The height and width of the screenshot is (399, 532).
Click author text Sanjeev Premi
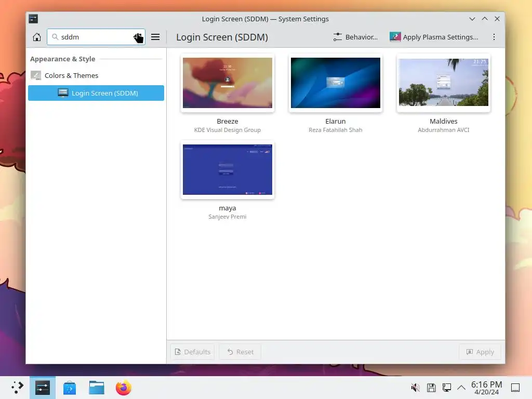pyautogui.click(x=228, y=217)
